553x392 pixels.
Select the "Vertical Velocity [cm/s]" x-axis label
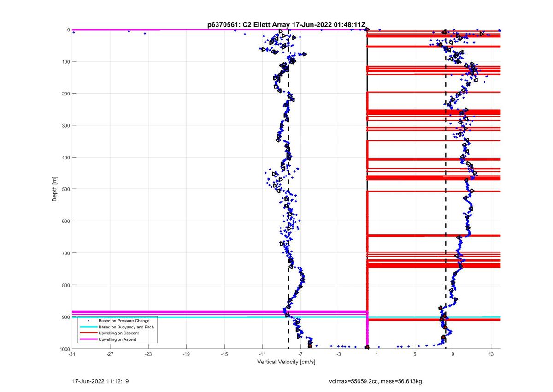(x=286, y=362)
